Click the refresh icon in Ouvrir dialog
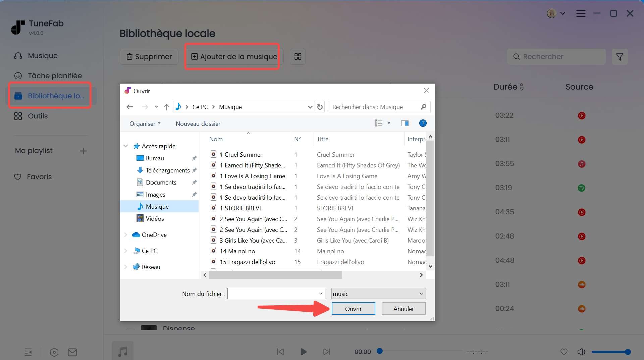Viewport: 644px width, 360px height. (320, 107)
